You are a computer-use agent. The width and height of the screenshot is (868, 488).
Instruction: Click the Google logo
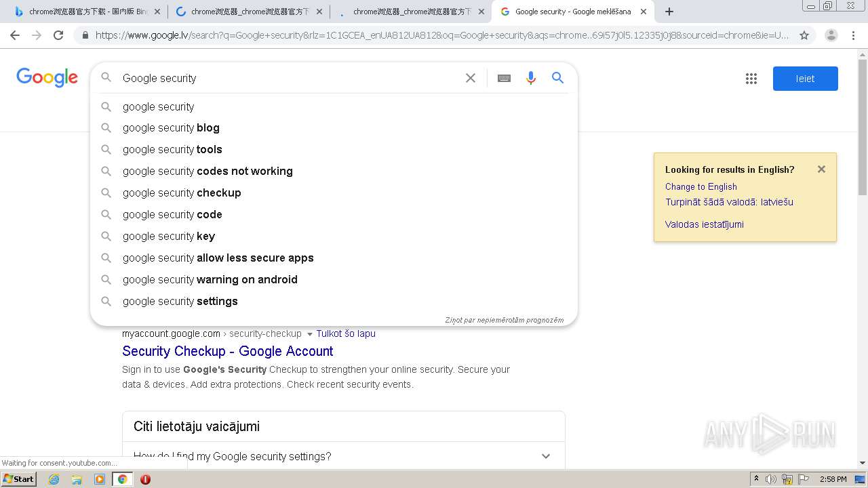47,77
